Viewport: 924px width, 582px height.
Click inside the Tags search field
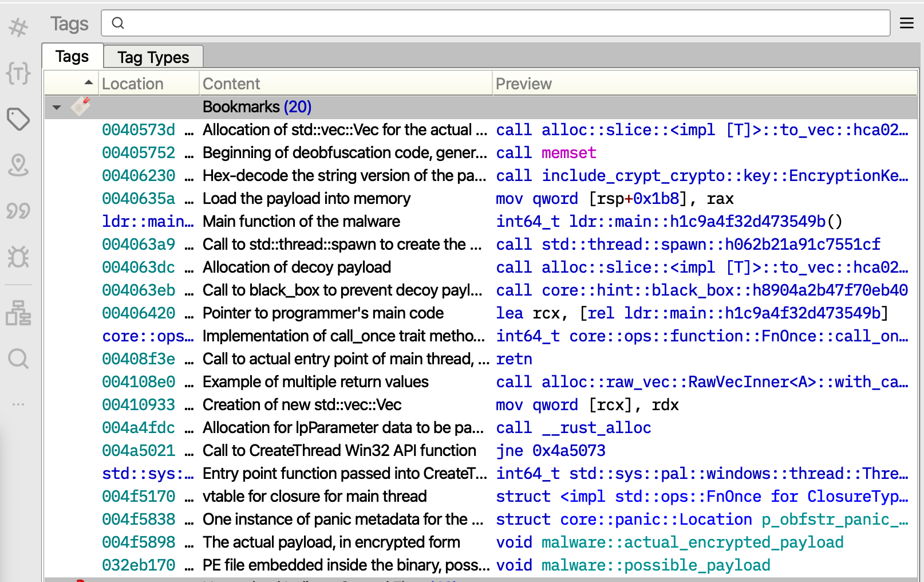(496, 23)
